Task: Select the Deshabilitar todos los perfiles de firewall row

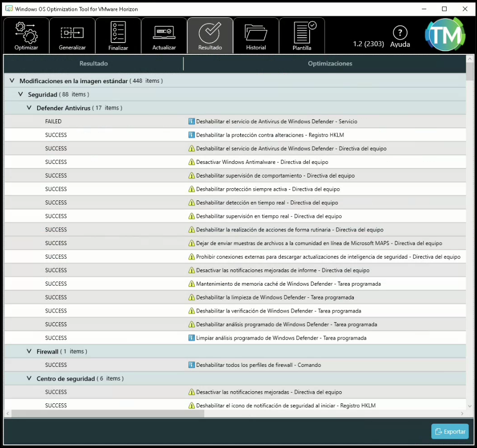Action: coord(259,365)
